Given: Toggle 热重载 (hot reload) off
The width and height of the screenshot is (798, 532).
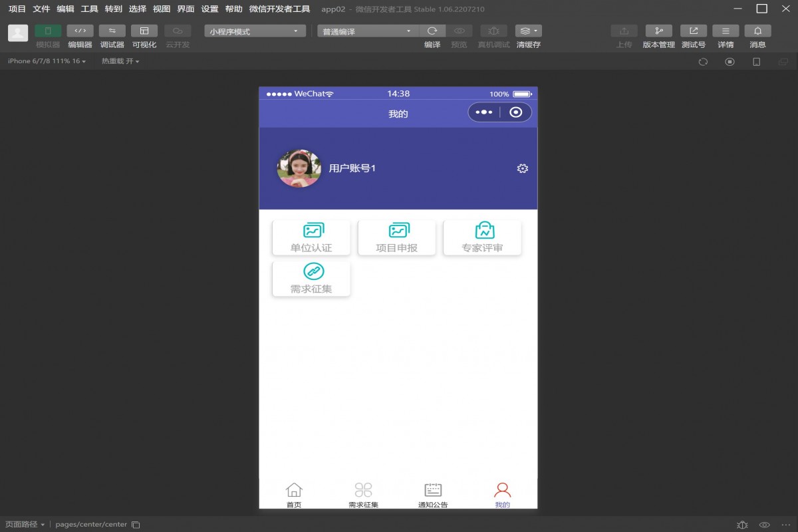Looking at the screenshot, I should pyautogui.click(x=118, y=61).
